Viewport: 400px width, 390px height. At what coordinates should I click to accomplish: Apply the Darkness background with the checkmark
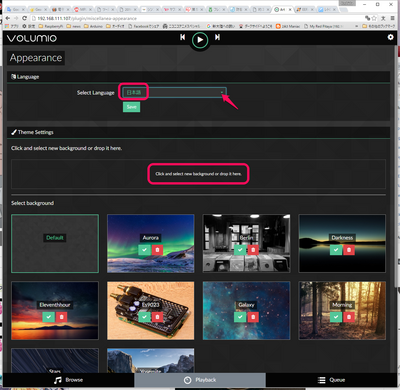click(336, 250)
